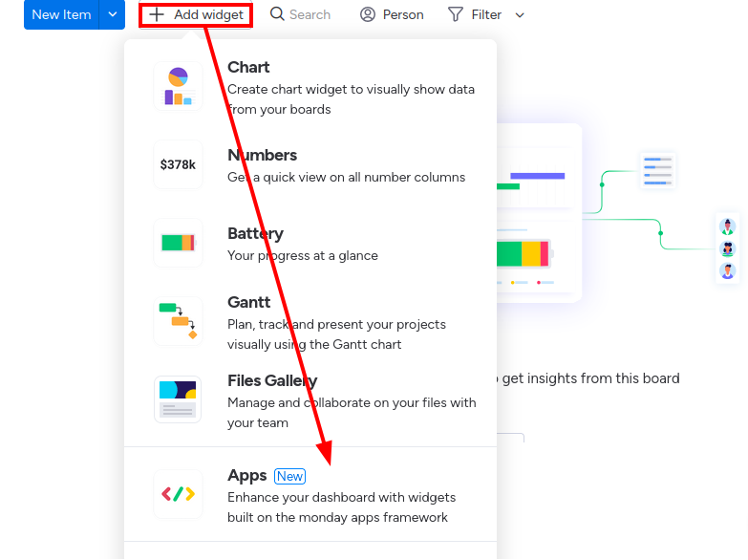
Task: Focus the Search field
Action: point(301,14)
